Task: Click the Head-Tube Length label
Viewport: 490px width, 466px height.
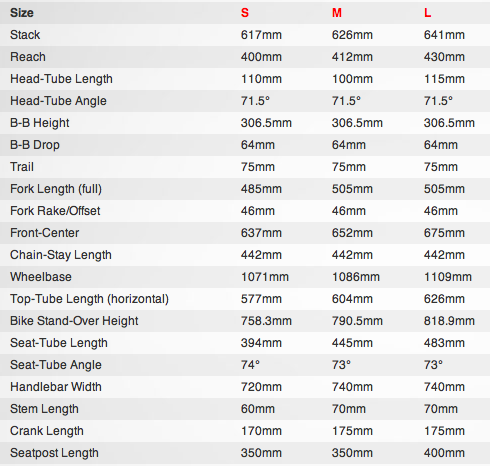Action: coord(61,79)
